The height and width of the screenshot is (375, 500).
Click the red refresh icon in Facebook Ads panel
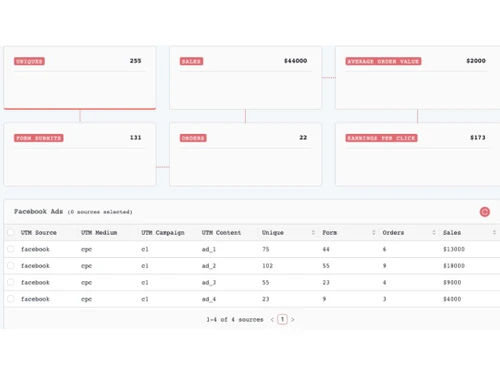(x=485, y=212)
